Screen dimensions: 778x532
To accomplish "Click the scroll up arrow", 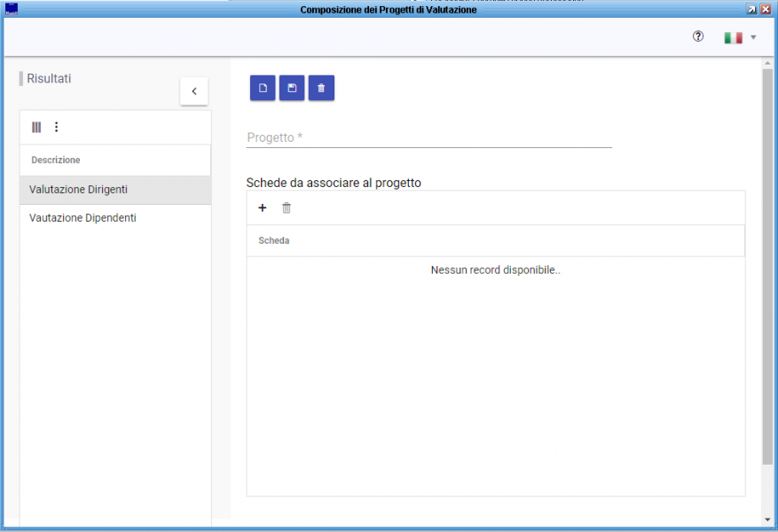I will [767, 64].
